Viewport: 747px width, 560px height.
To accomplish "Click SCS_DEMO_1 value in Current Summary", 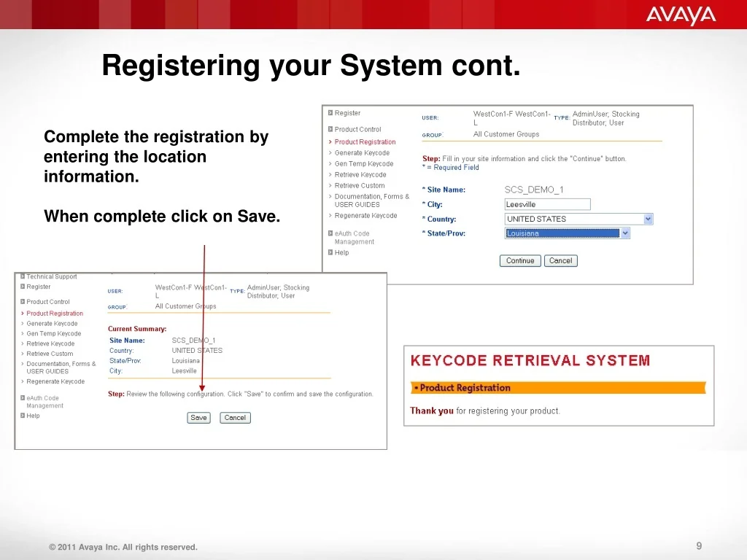I will [x=194, y=340].
